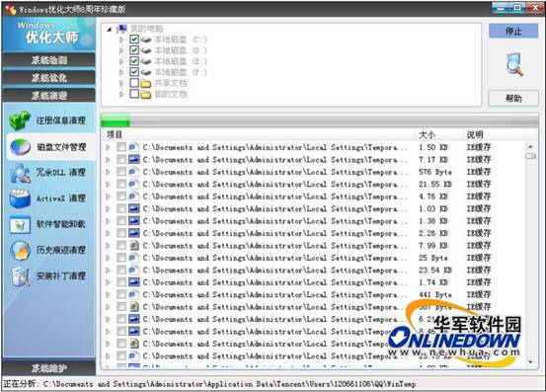546x392 pixels.
Task: Open 历史痕迹清理 history cleanup icon
Action: pos(20,251)
